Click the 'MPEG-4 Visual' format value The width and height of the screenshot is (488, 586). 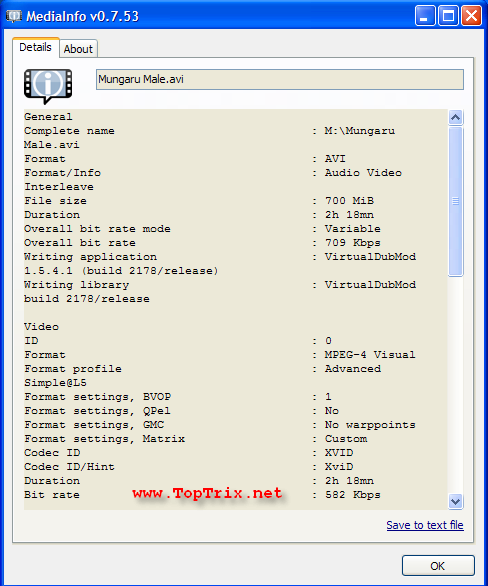[x=370, y=355]
